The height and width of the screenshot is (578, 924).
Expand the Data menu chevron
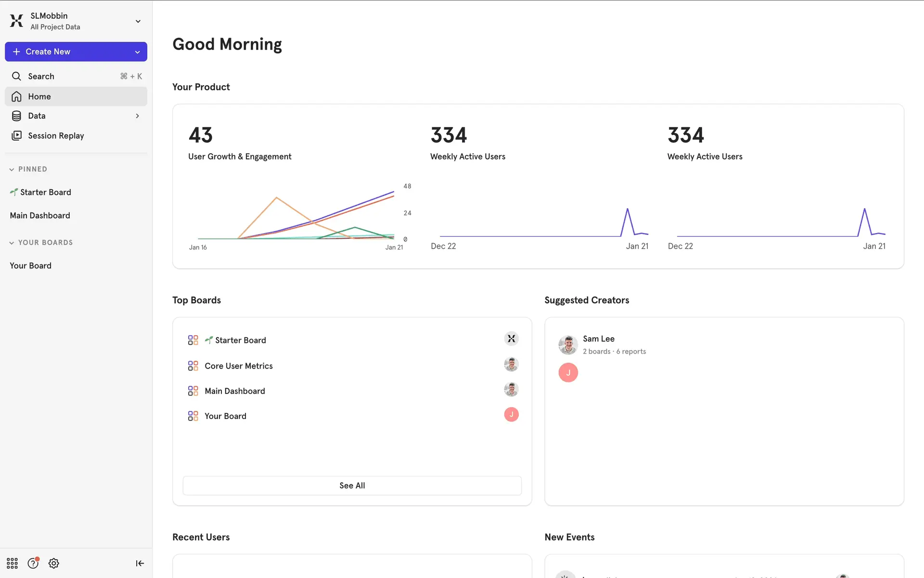click(138, 116)
